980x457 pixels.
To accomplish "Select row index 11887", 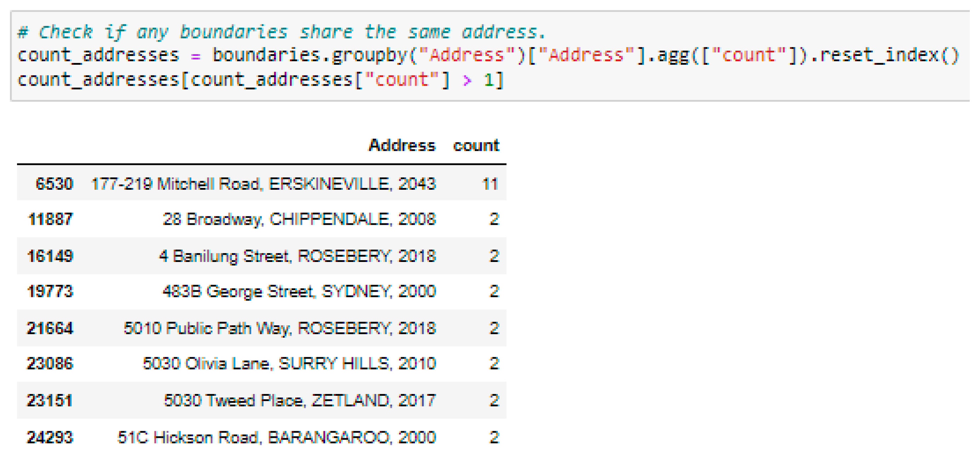I will 50,219.
